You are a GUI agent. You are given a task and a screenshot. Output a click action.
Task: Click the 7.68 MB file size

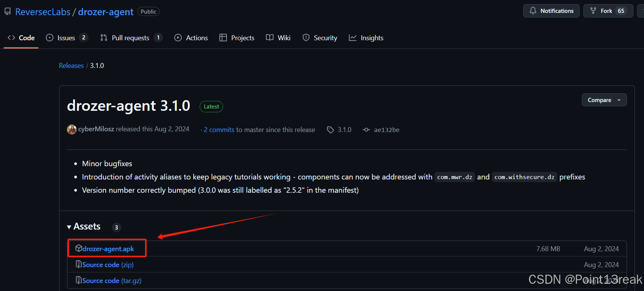point(548,249)
